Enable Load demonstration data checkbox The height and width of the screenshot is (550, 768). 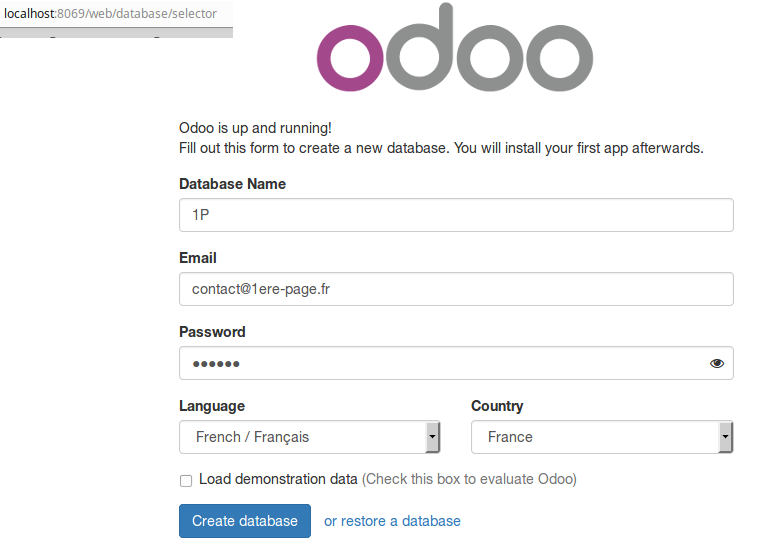[186, 481]
